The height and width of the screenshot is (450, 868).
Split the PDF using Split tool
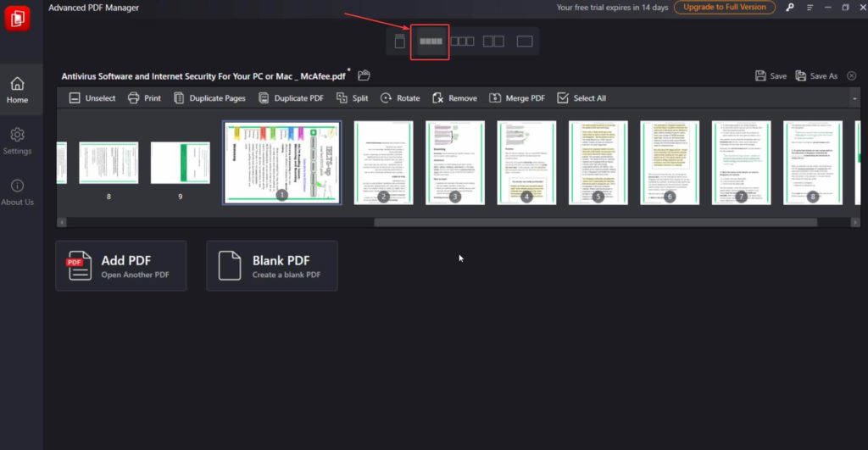(352, 98)
